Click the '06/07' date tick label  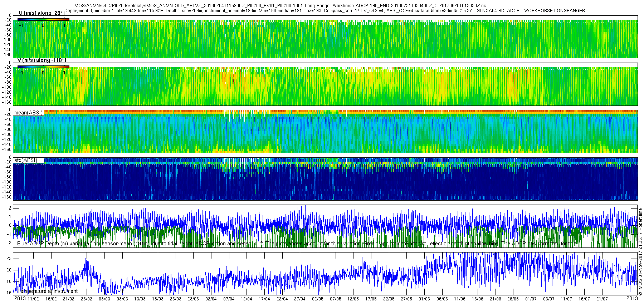[x=548, y=299]
